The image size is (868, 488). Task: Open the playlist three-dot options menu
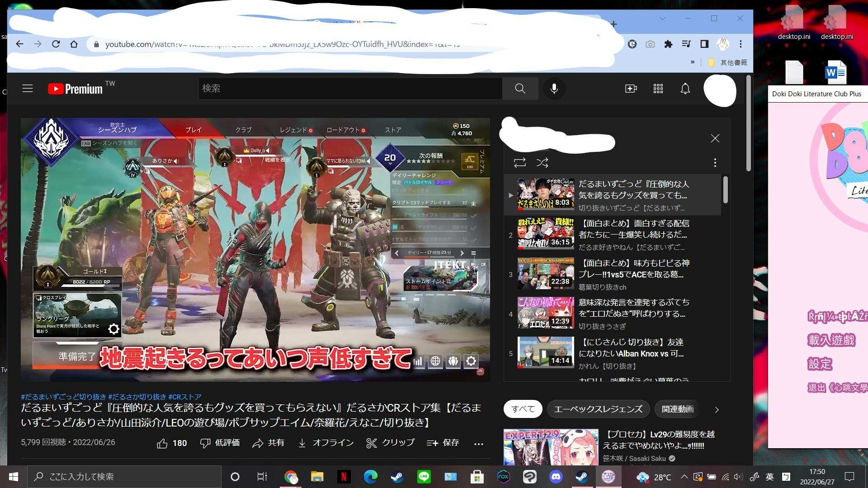[715, 163]
